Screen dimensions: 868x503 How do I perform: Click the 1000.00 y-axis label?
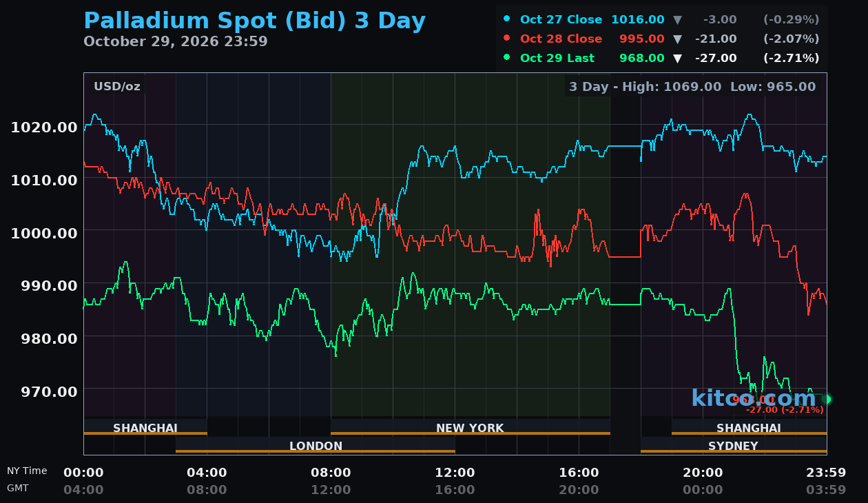(x=43, y=233)
